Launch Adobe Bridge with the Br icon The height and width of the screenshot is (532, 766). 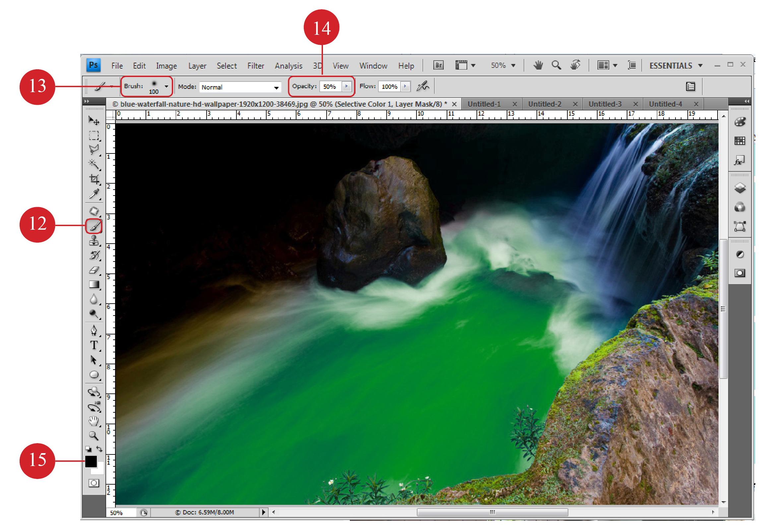(438, 65)
